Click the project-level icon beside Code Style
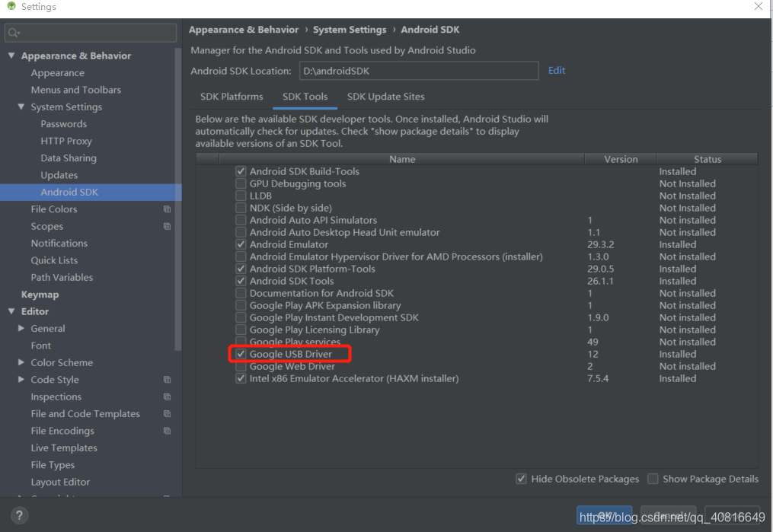773x532 pixels. coord(167,379)
